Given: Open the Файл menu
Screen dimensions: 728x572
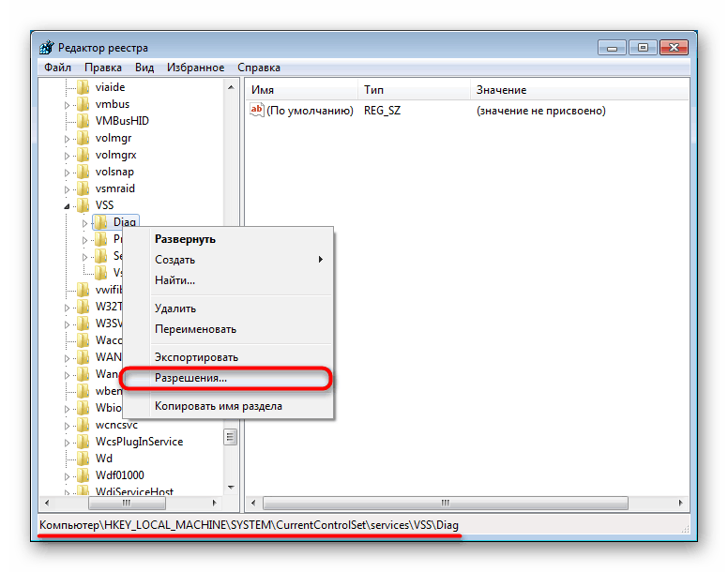Looking at the screenshot, I should [57, 68].
